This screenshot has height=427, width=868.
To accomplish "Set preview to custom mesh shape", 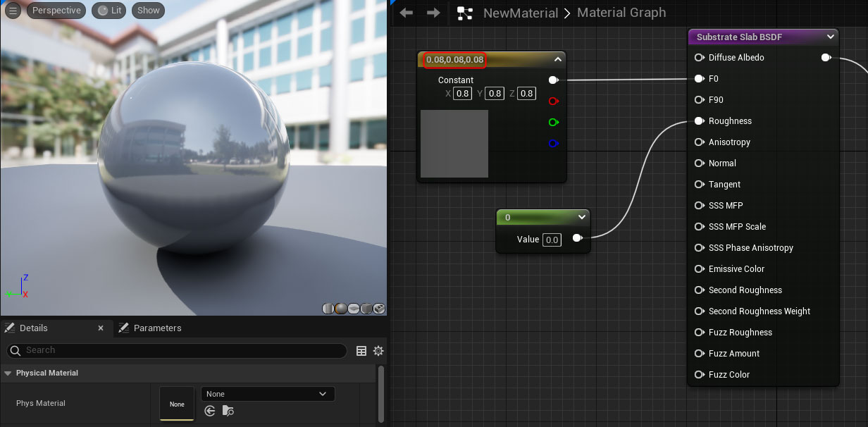I will click(x=378, y=309).
